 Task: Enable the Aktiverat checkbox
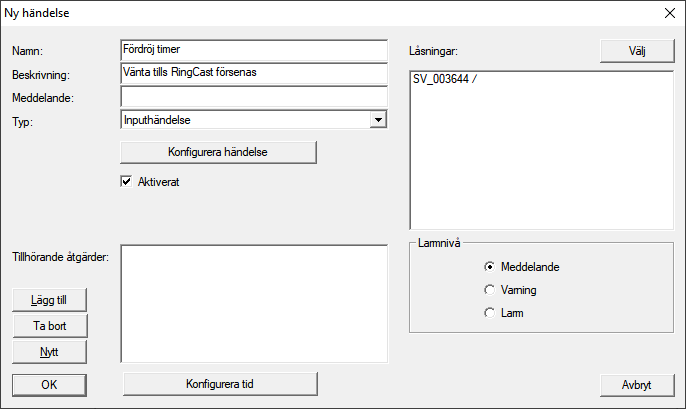tap(126, 181)
